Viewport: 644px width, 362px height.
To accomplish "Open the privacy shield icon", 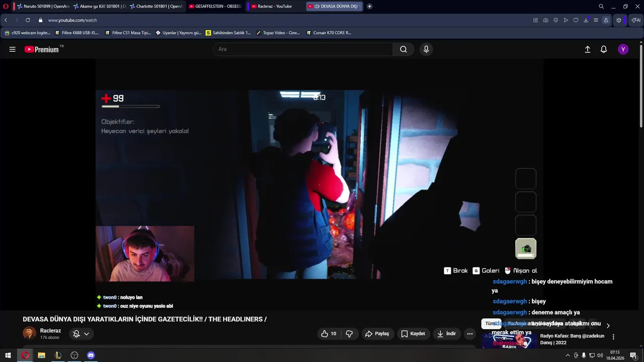I will (x=556, y=20).
